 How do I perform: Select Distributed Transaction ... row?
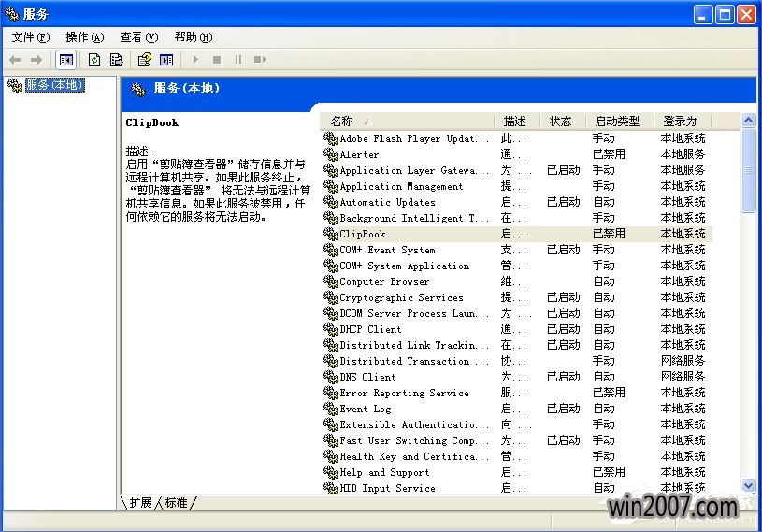(x=517, y=361)
